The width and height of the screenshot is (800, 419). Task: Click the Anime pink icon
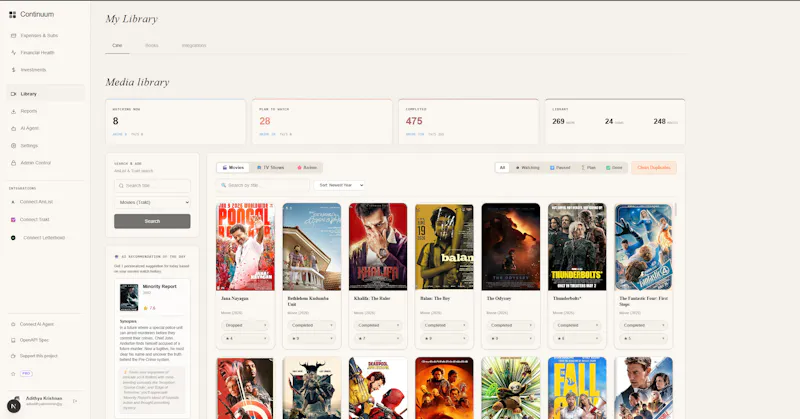click(x=299, y=167)
